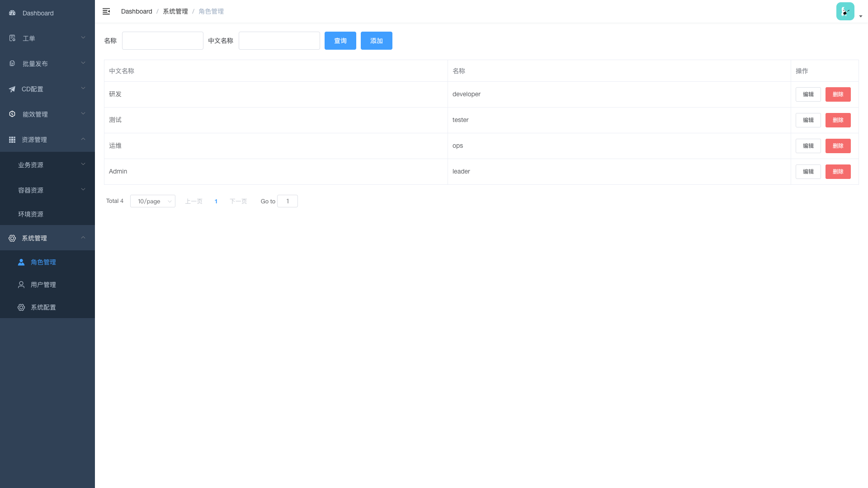Click the CD配置 paper plane icon
868x488 pixels.
tap(12, 89)
